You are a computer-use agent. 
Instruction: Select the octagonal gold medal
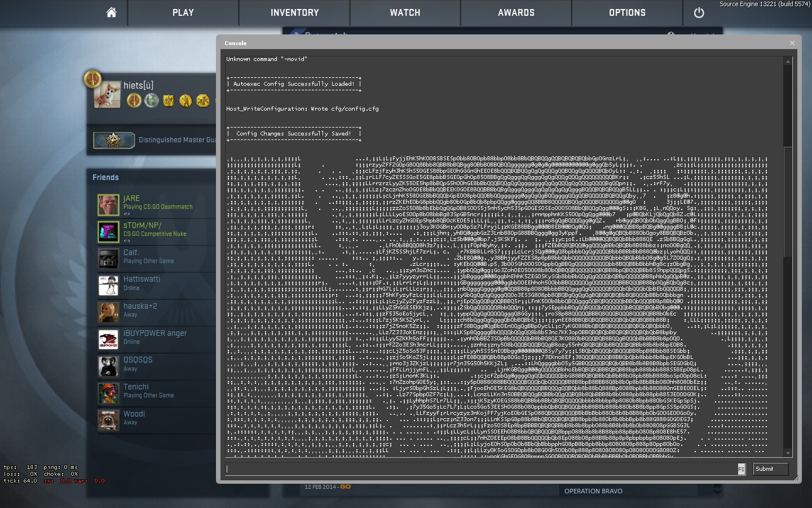coord(203,100)
